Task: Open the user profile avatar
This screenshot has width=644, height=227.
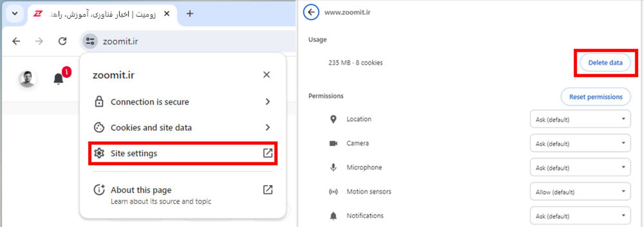Action: [27, 79]
